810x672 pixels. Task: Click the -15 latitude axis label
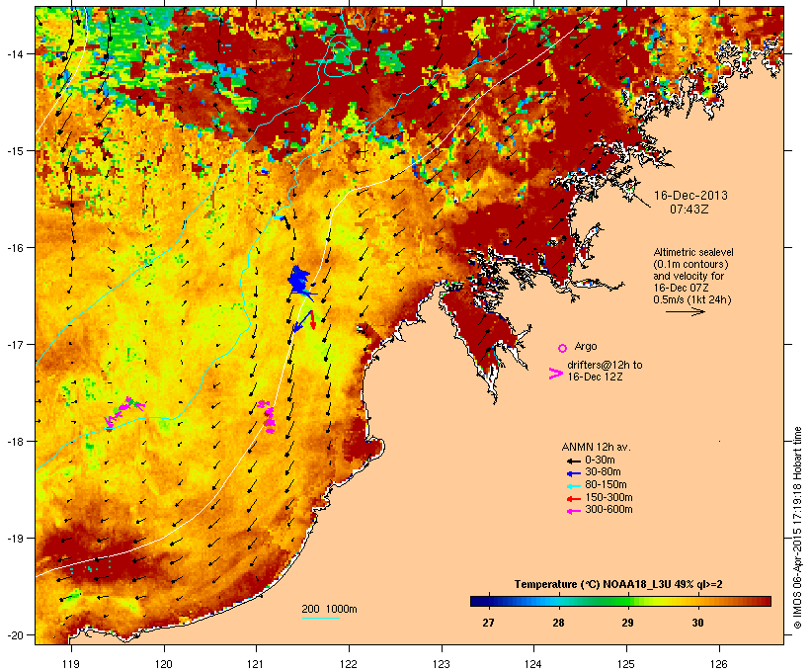point(15,151)
